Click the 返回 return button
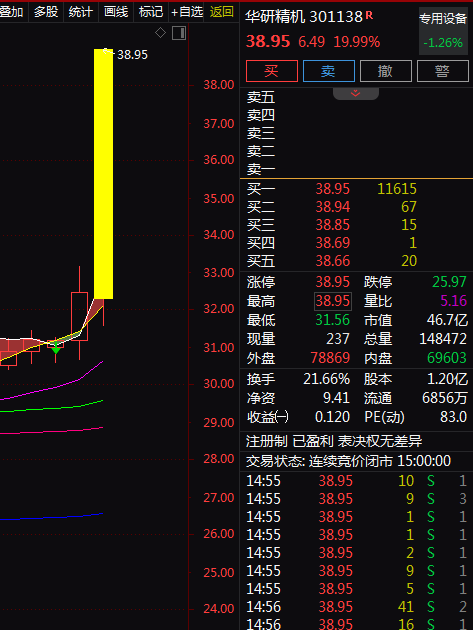 pyautogui.click(x=221, y=12)
